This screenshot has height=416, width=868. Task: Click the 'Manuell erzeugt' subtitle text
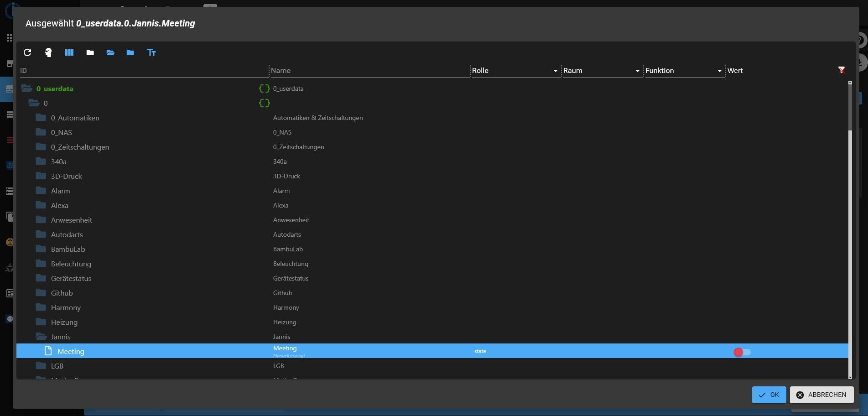coord(289,355)
